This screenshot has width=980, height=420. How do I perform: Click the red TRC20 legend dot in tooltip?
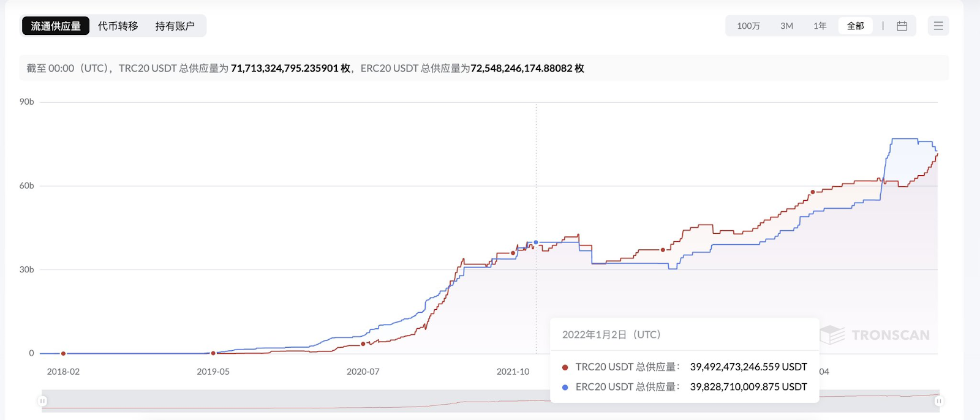[565, 367]
